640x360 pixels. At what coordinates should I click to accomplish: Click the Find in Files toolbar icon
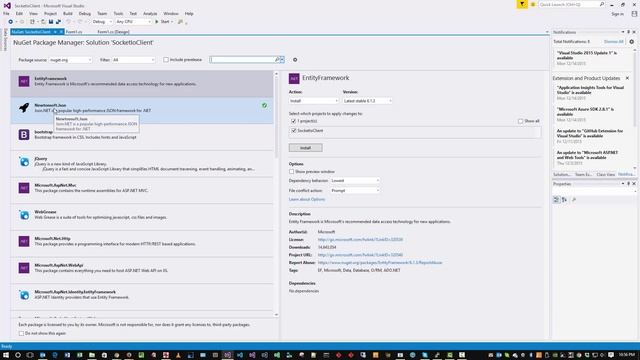coord(180,22)
